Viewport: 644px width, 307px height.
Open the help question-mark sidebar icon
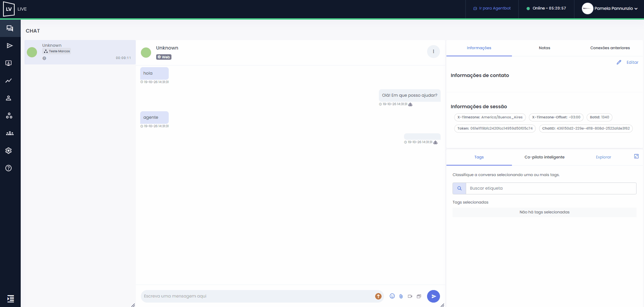pos(9,168)
